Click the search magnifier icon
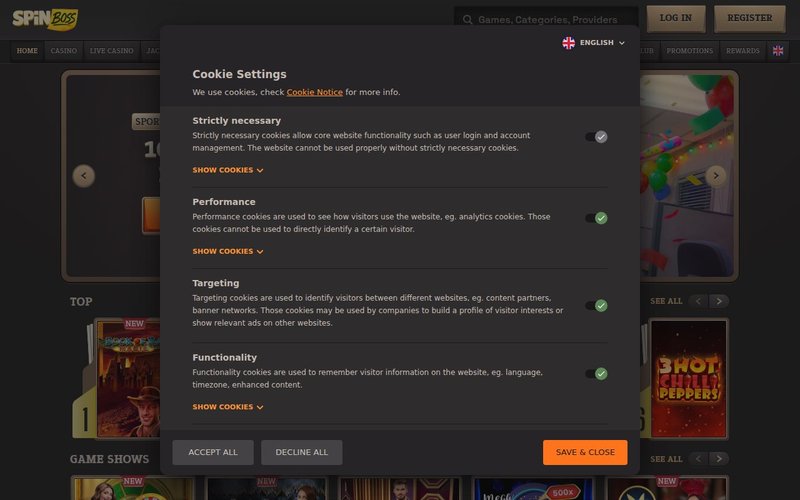The height and width of the screenshot is (500, 800). [x=467, y=20]
